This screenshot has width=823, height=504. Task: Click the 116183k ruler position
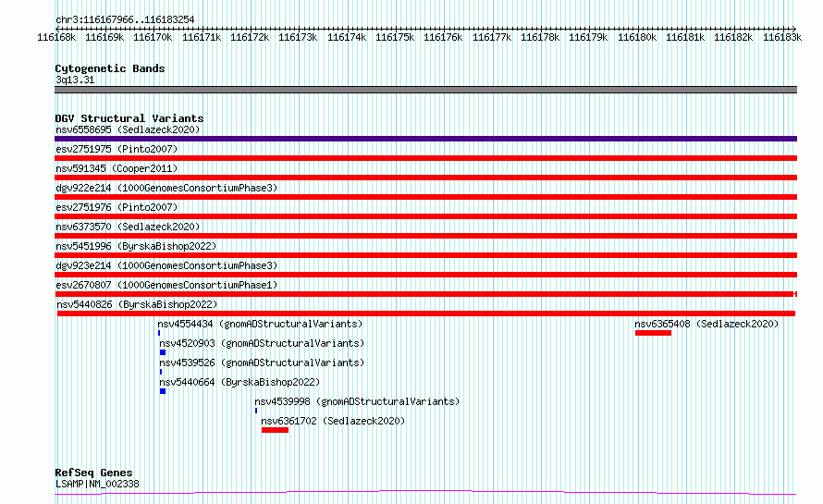[782, 37]
